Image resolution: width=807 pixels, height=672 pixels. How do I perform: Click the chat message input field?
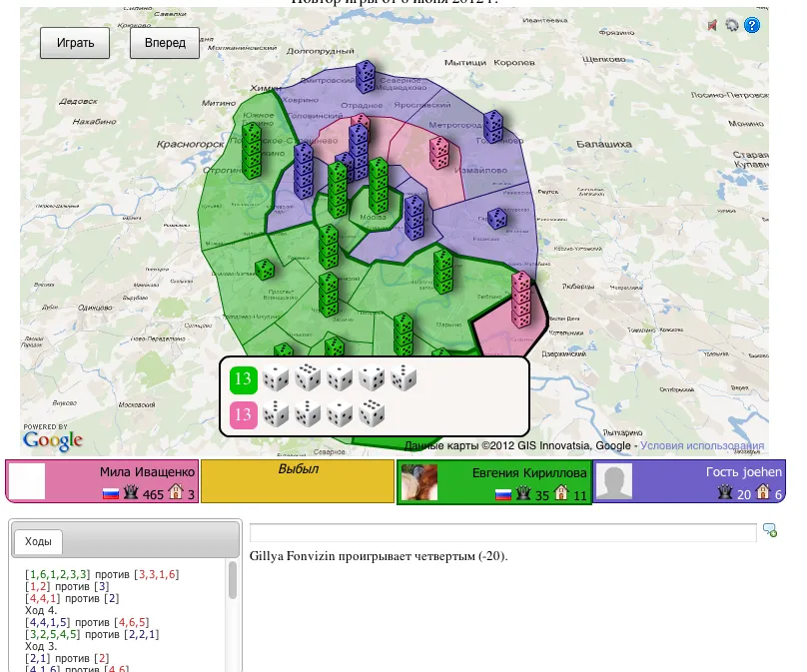tap(502, 532)
